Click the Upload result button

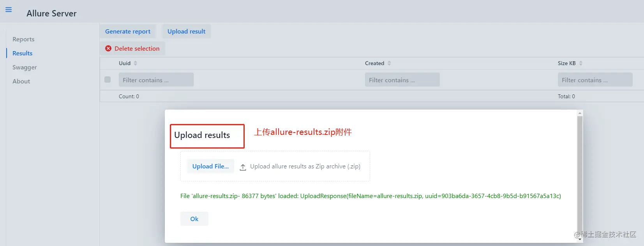[x=186, y=32]
